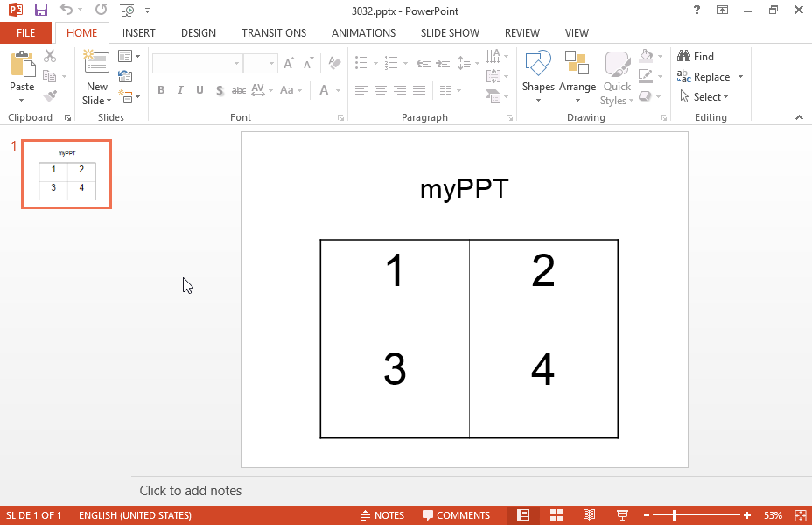Click the zoom in plus button
This screenshot has height=525, width=812.
746,515
